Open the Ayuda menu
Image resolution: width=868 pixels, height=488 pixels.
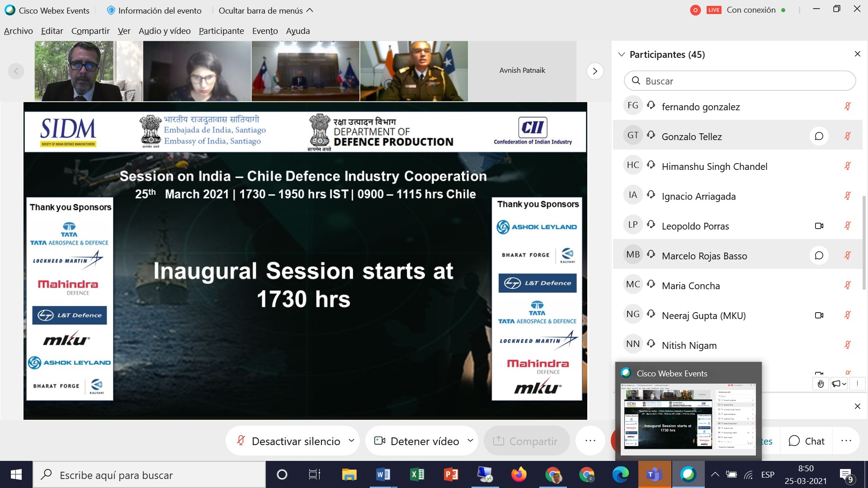(298, 31)
